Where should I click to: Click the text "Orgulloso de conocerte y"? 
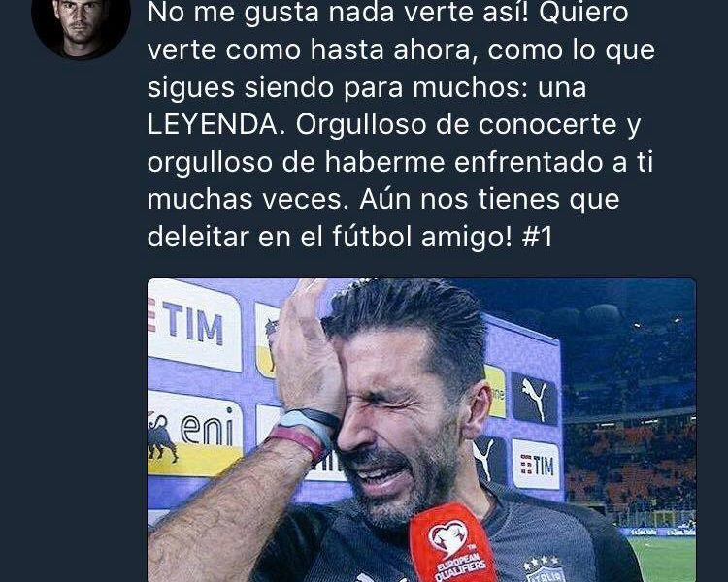coord(468,124)
